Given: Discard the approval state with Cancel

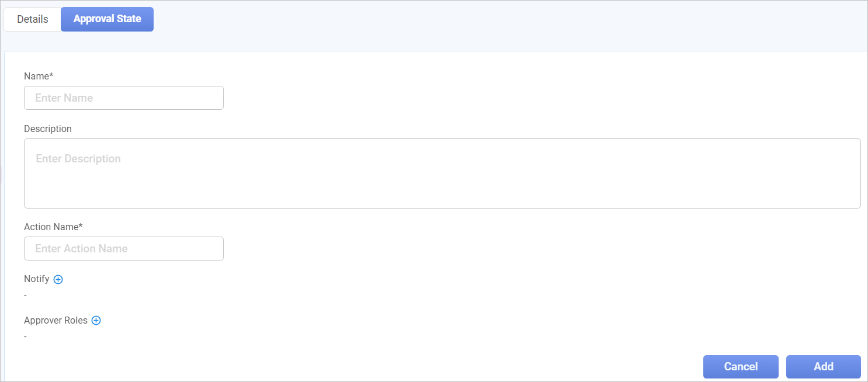Looking at the screenshot, I should pos(741,367).
